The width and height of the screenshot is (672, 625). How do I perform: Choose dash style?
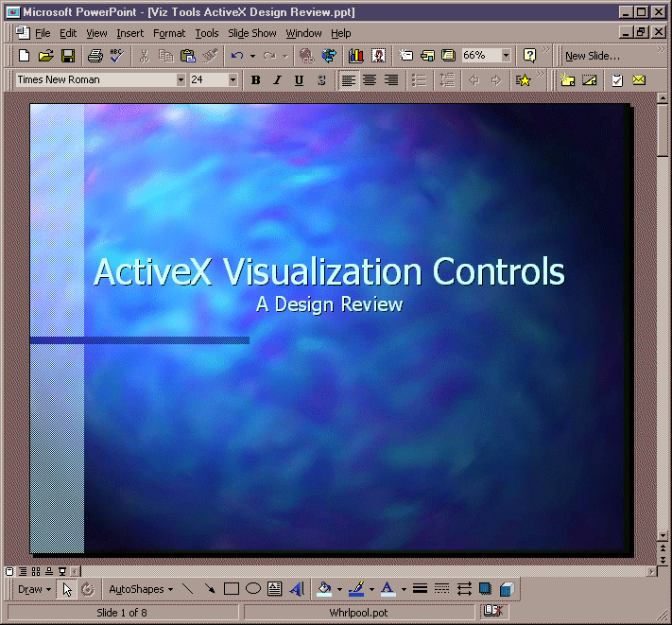442,588
